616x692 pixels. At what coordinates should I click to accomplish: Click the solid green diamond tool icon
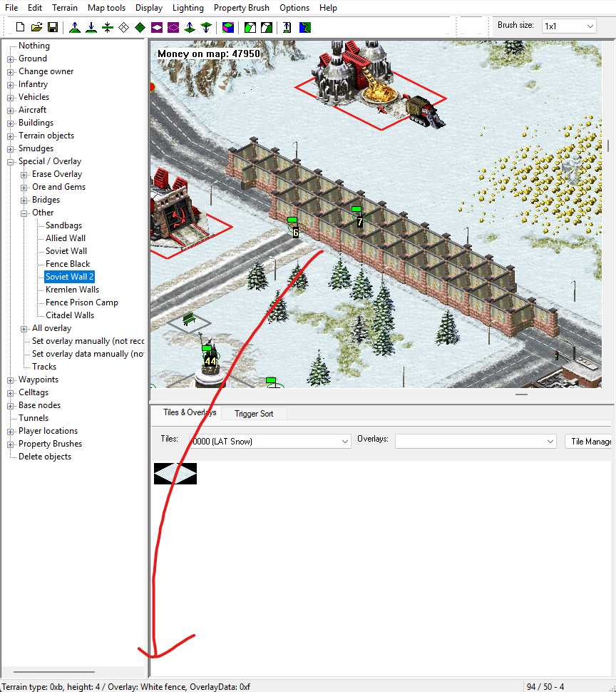coord(140,27)
